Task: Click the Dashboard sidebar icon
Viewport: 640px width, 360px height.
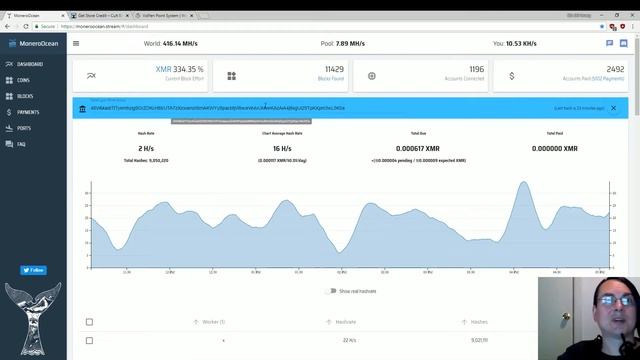Action: pyautogui.click(x=9, y=64)
